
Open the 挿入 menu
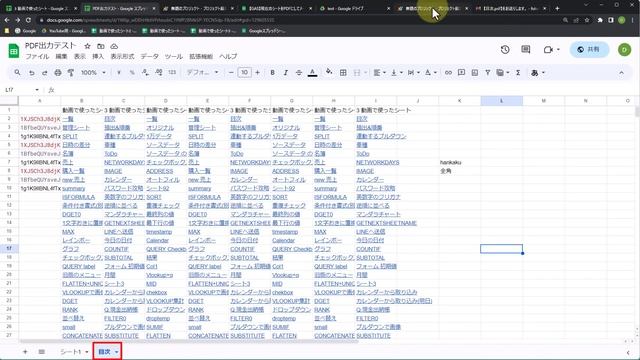coord(98,56)
